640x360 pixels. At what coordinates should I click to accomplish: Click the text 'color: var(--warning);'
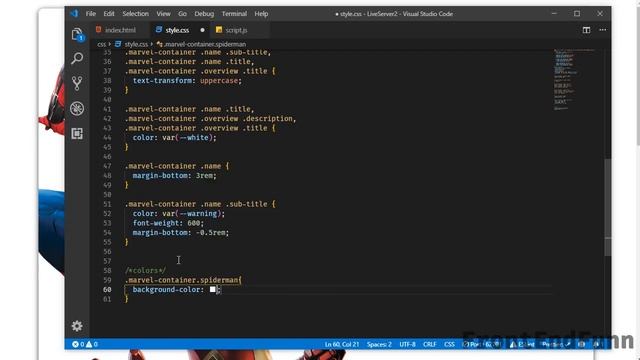pyautogui.click(x=178, y=213)
